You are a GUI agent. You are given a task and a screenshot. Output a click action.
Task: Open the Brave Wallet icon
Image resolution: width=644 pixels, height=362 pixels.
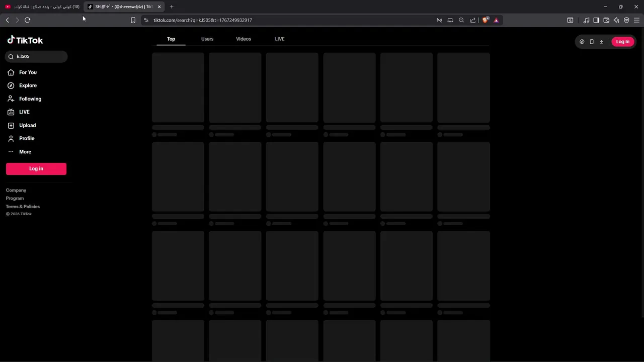606,20
